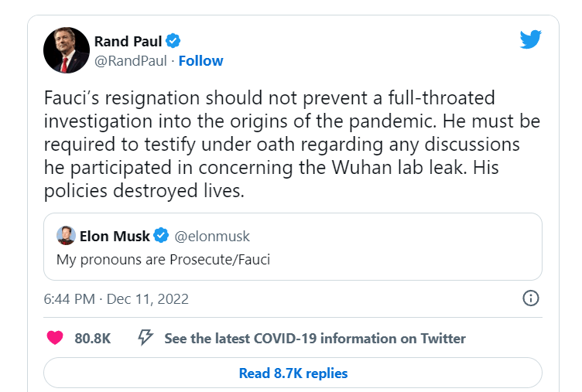The image size is (582, 392).
Task: Open the quoted Prosecute/Fauci tweet text
Action: (163, 259)
